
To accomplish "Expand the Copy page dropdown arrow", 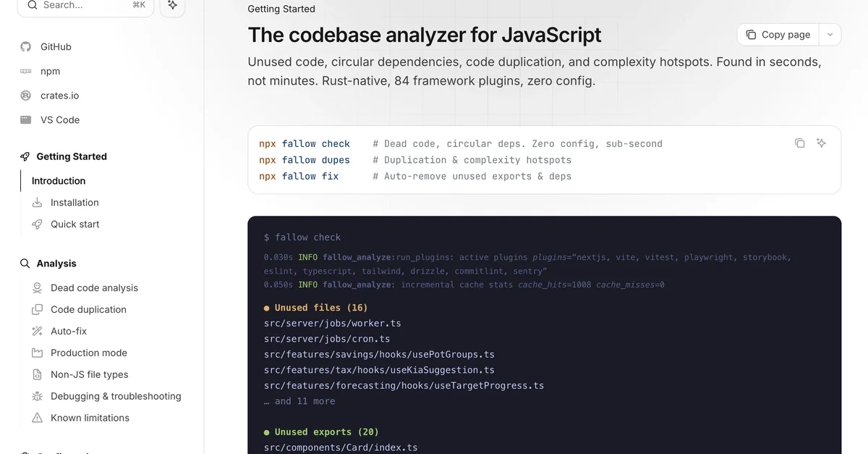I will click(x=830, y=35).
